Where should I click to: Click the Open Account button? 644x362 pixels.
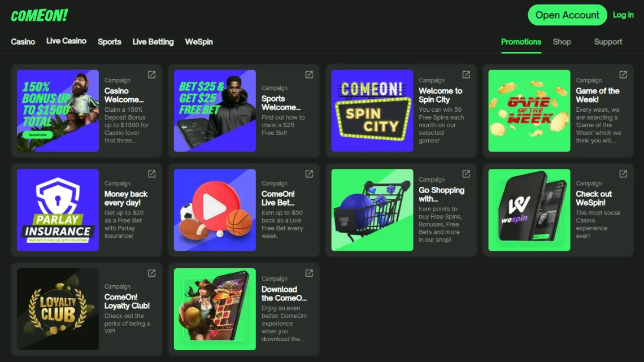[567, 15]
